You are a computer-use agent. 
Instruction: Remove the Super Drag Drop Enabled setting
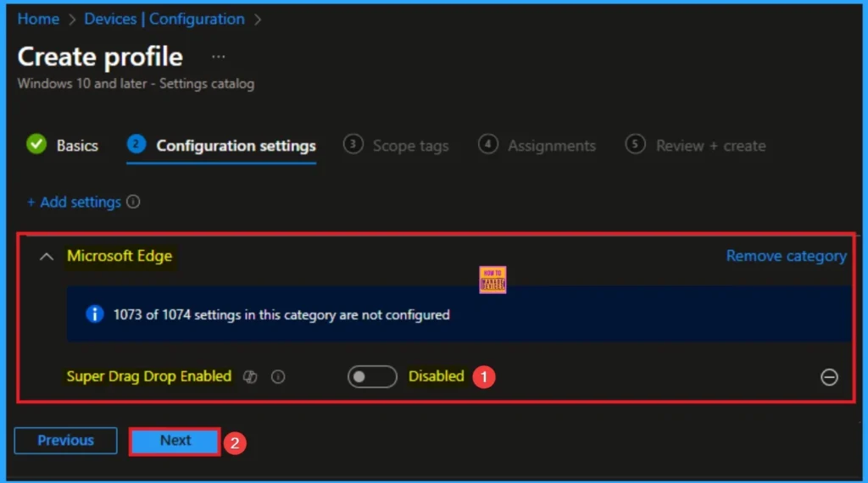[x=829, y=377]
